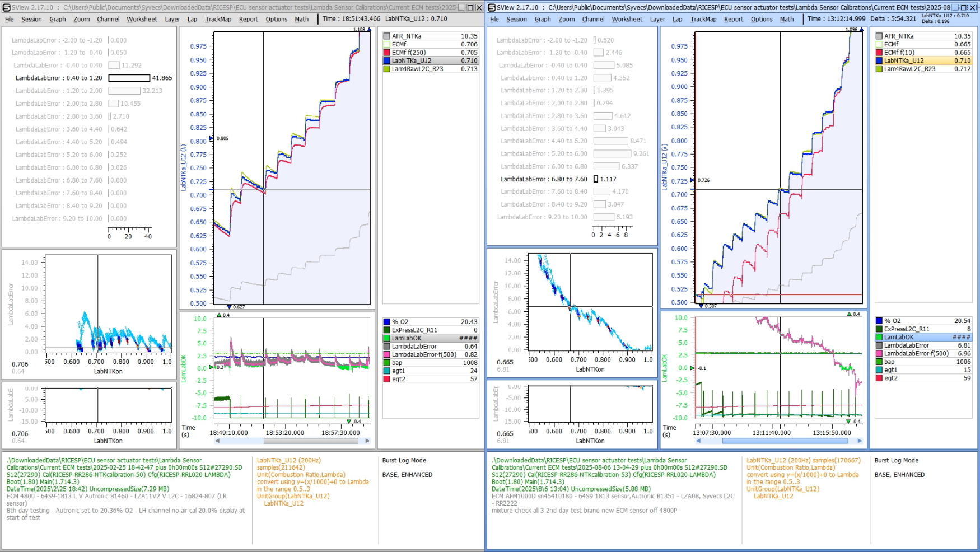The width and height of the screenshot is (980, 552).
Task: Click red ECMf-f(250) color swatch in left legend
Action: tap(386, 53)
